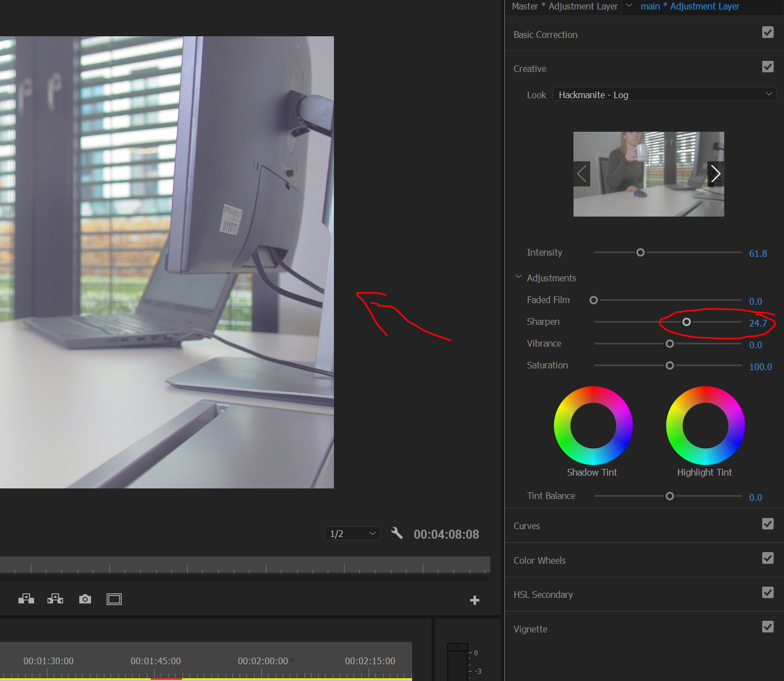This screenshot has width=784, height=681.
Task: Export frame with camera icon
Action: coord(85,599)
